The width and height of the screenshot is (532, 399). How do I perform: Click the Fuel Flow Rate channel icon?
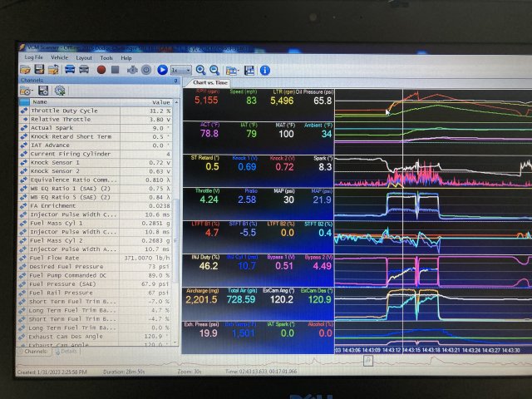23,258
